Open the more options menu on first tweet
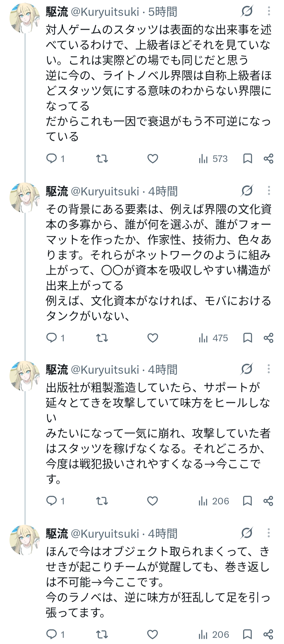The width and height of the screenshot is (284, 644). (269, 11)
